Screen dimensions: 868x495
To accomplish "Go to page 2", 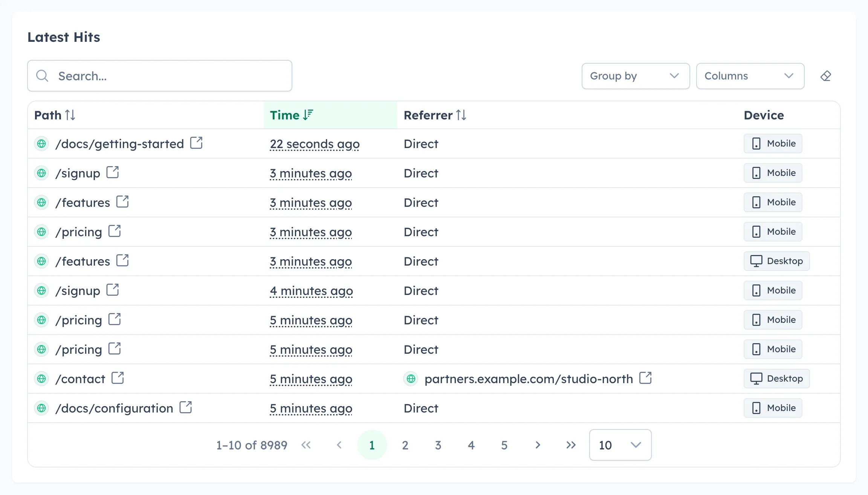I will [x=405, y=445].
